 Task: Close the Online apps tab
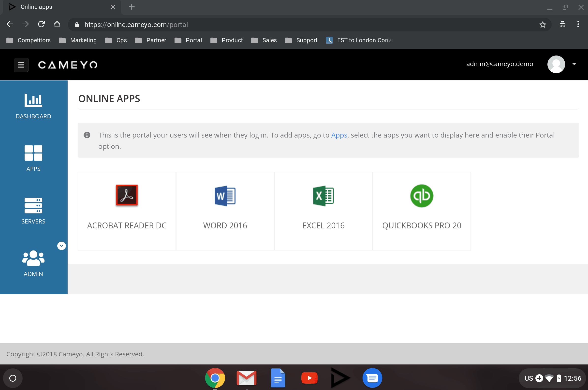[113, 7]
